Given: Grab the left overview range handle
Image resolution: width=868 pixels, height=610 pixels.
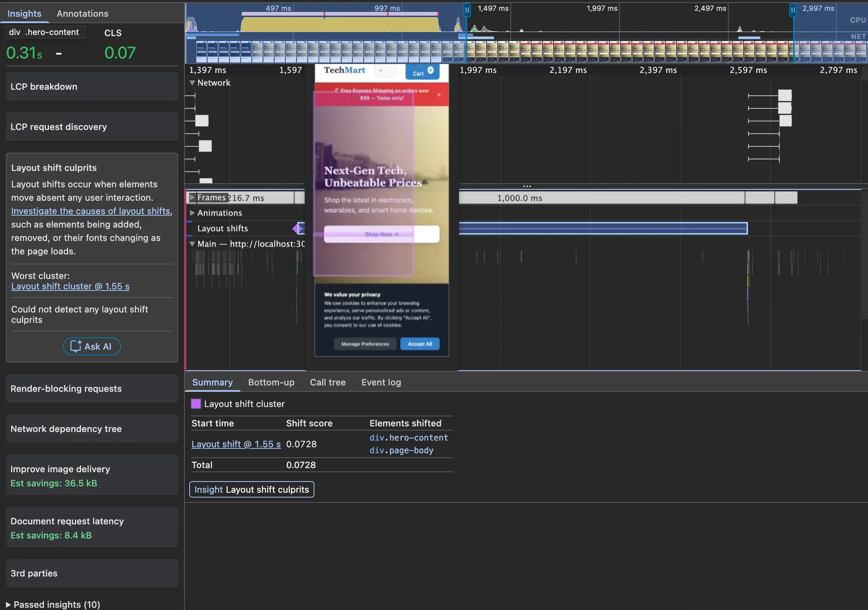Looking at the screenshot, I should point(467,10).
